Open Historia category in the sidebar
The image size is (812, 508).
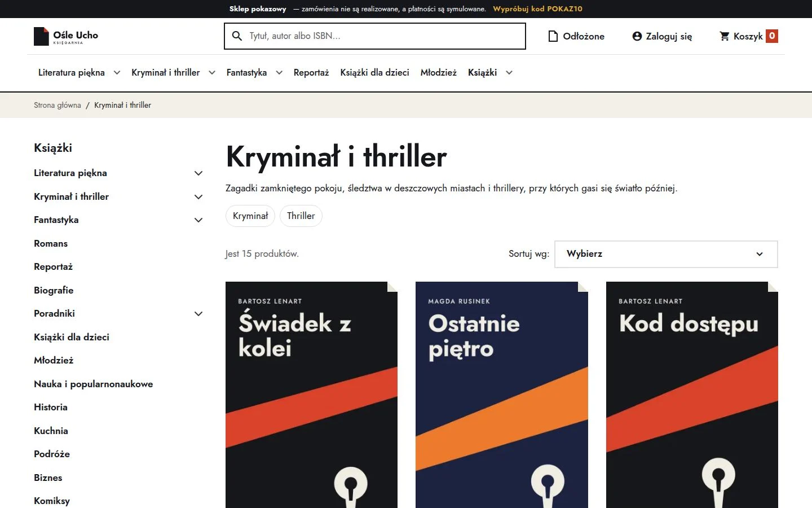(51, 408)
